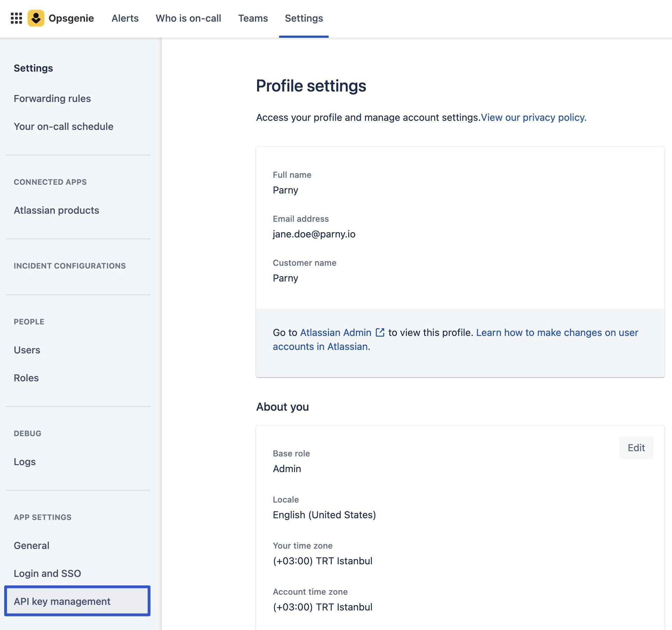Screen dimensions: 672x630
Task: Open the Roles page
Action: click(26, 378)
